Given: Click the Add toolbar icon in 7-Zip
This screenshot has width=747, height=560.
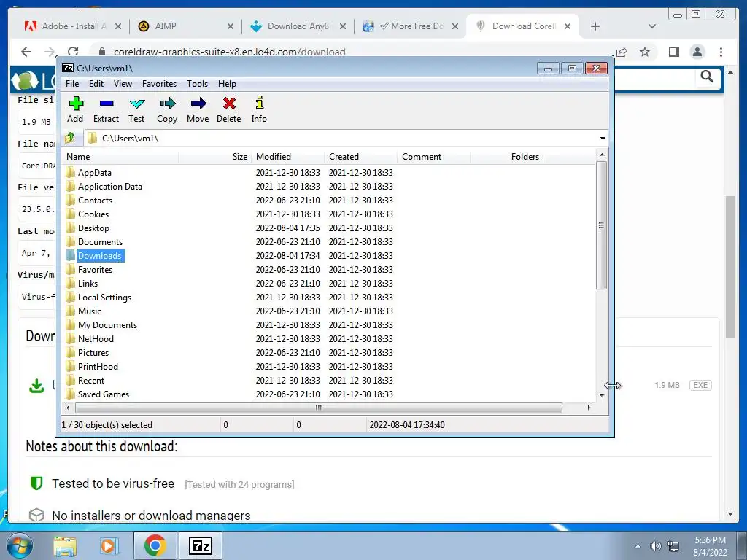Looking at the screenshot, I should [75, 109].
